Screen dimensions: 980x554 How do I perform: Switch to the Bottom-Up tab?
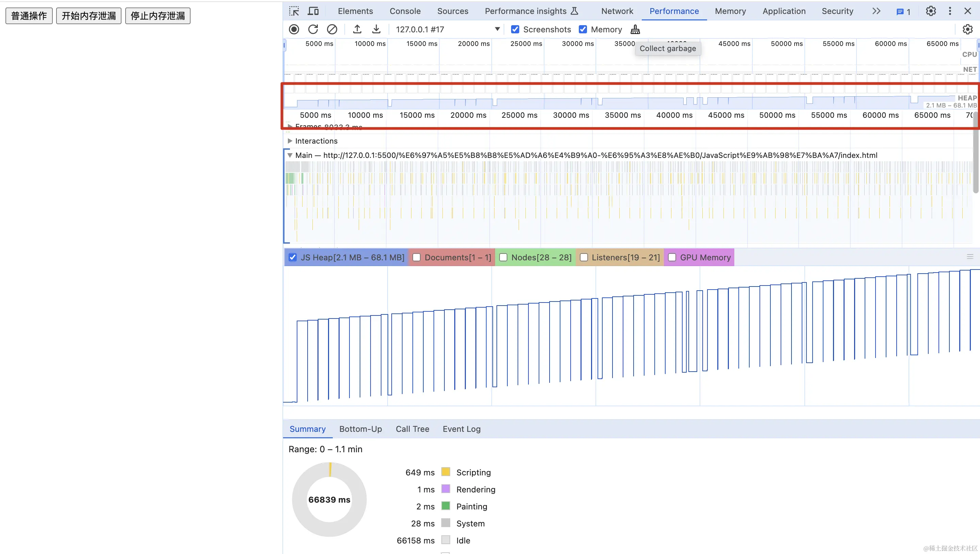[x=360, y=429]
